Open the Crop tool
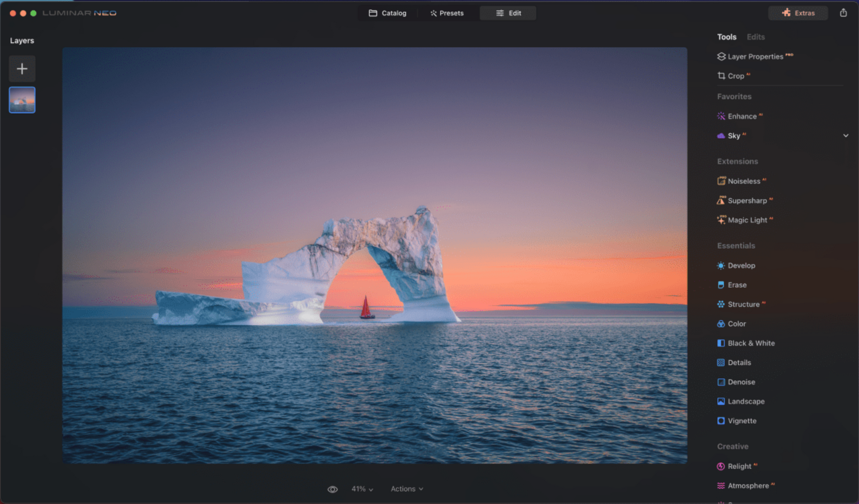Image resolution: width=859 pixels, height=504 pixels. pos(735,76)
